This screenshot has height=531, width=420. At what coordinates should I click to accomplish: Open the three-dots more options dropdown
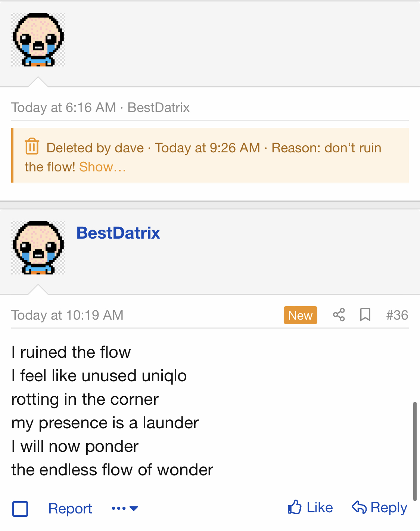click(x=125, y=508)
